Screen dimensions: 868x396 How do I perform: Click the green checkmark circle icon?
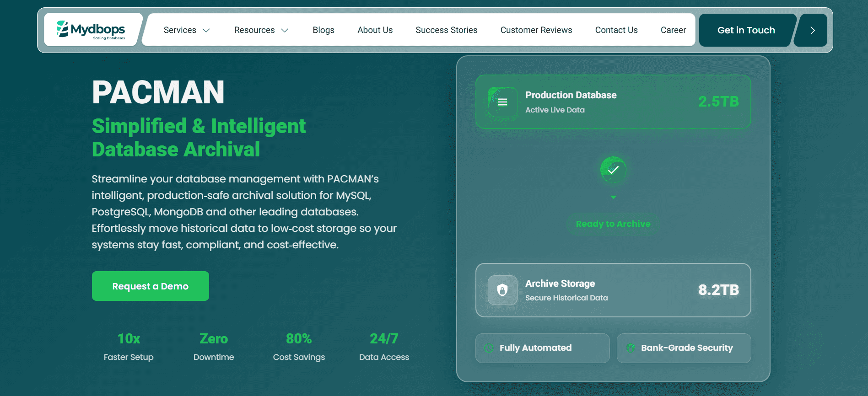click(x=613, y=170)
